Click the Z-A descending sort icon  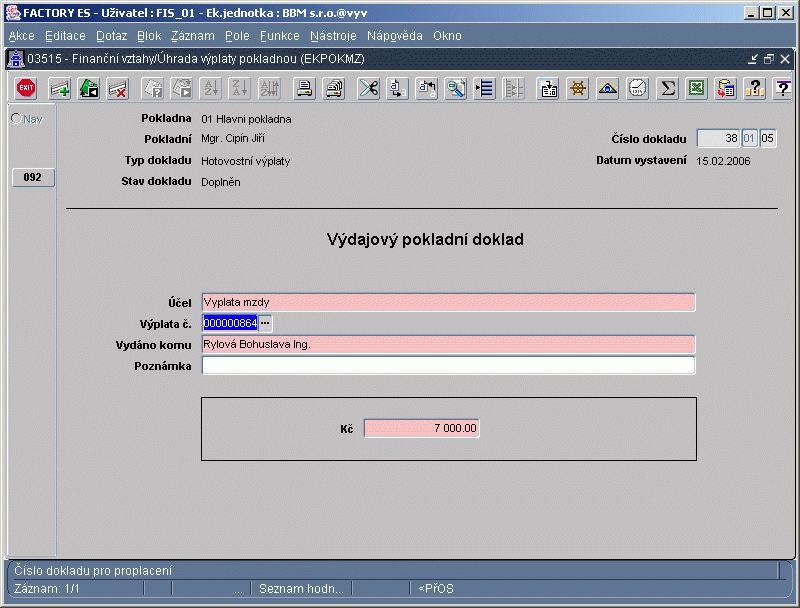pos(240,88)
